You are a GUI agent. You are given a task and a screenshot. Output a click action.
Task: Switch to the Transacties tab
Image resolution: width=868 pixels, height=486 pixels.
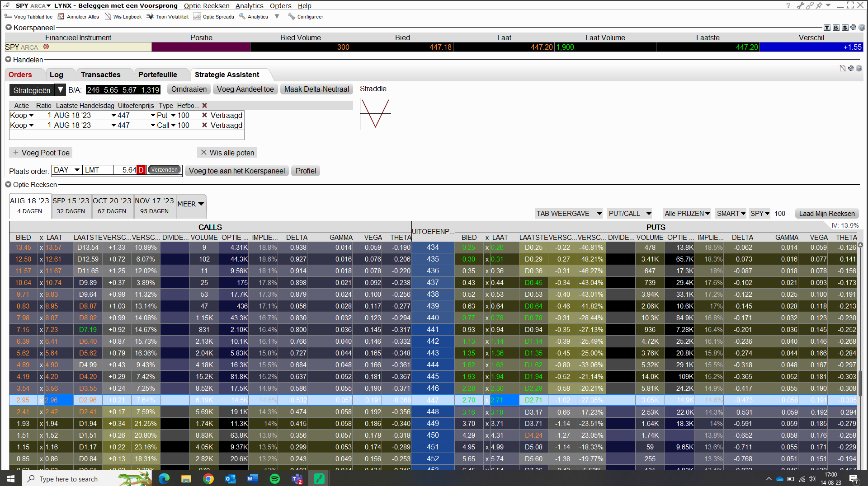[x=100, y=75]
